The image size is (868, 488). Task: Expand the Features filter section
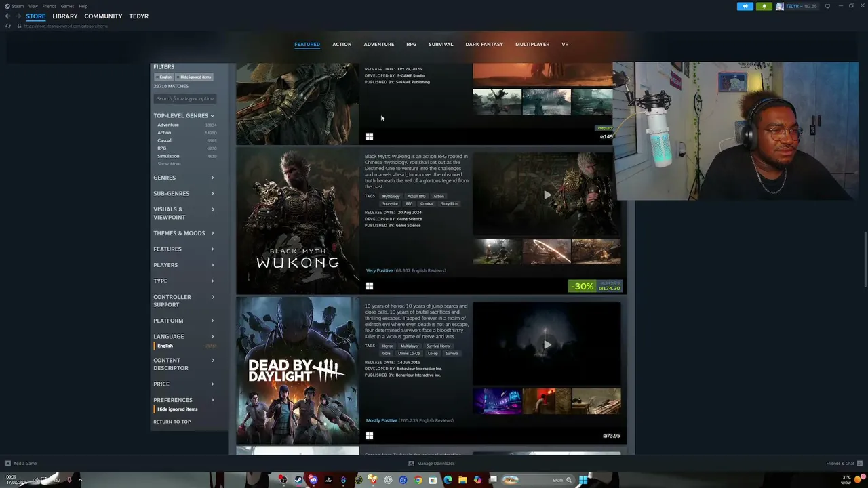click(184, 249)
